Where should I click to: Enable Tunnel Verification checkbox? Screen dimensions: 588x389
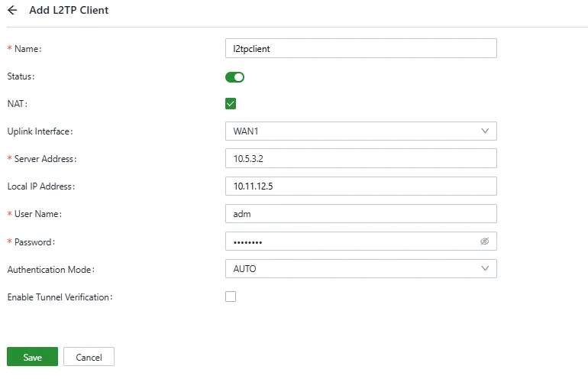[x=231, y=297]
